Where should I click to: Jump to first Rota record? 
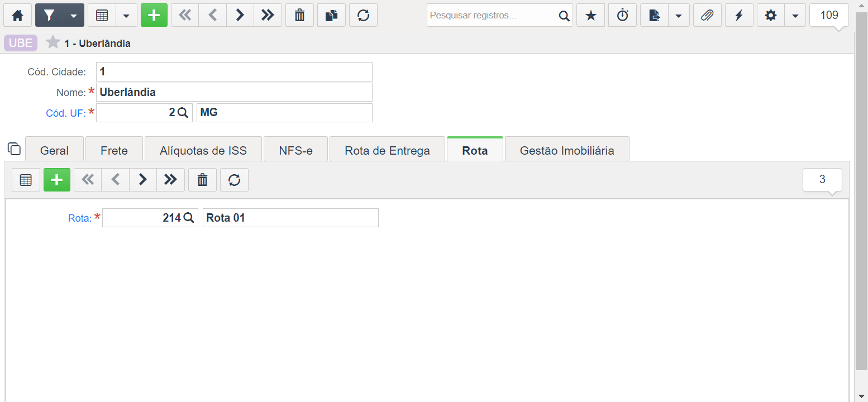click(x=88, y=180)
